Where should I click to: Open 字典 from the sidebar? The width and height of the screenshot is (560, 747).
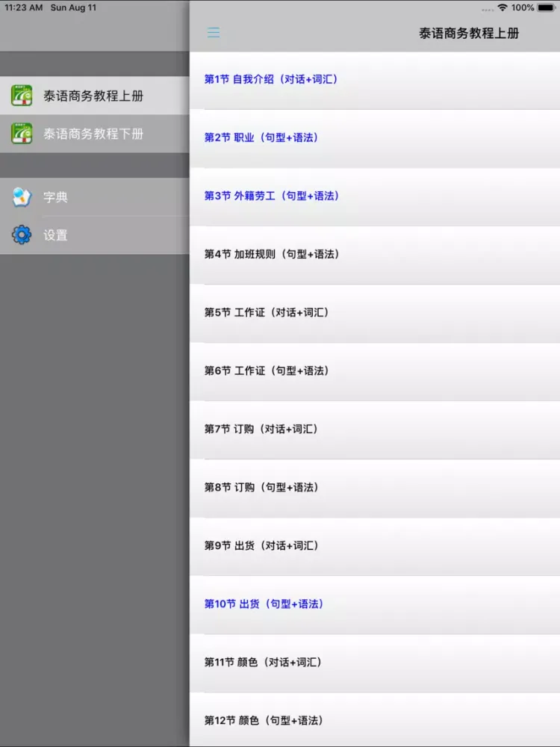[94, 196]
